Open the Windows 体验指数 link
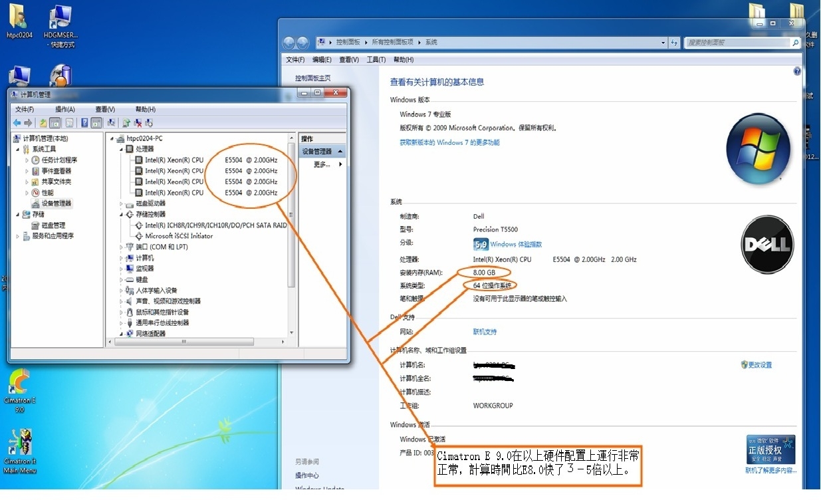The width and height of the screenshot is (821, 504). 517,245
